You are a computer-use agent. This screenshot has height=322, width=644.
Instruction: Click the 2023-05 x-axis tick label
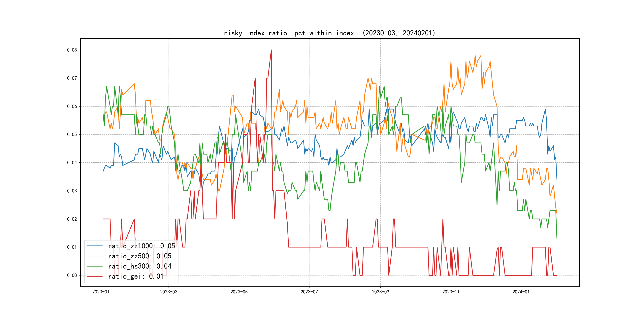tap(239, 292)
